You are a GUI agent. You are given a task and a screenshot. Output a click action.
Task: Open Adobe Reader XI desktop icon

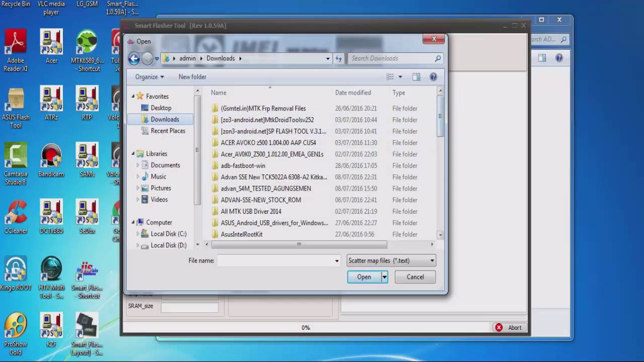(x=16, y=50)
